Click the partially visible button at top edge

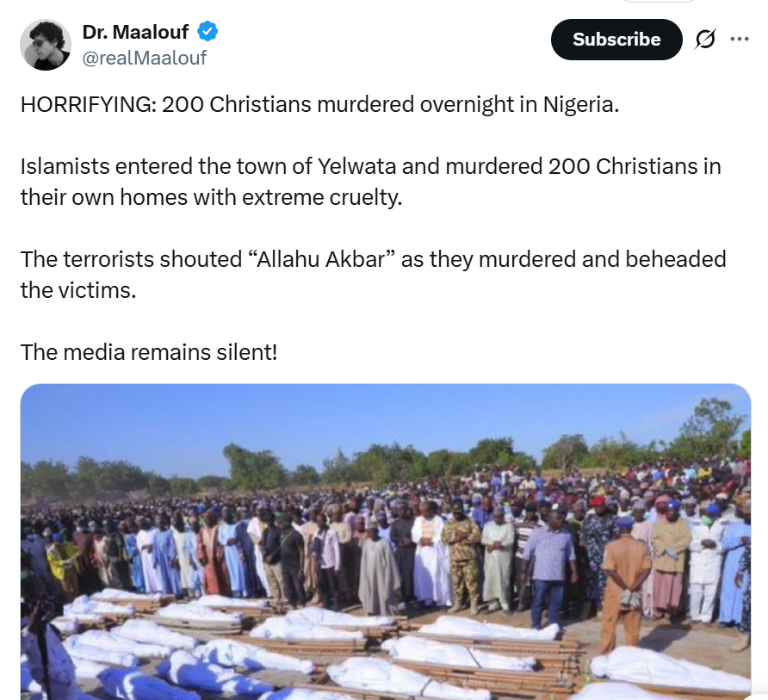[x=659, y=1]
